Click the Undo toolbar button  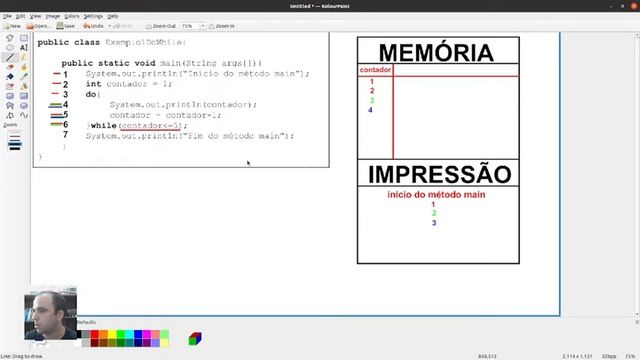pyautogui.click(x=93, y=26)
